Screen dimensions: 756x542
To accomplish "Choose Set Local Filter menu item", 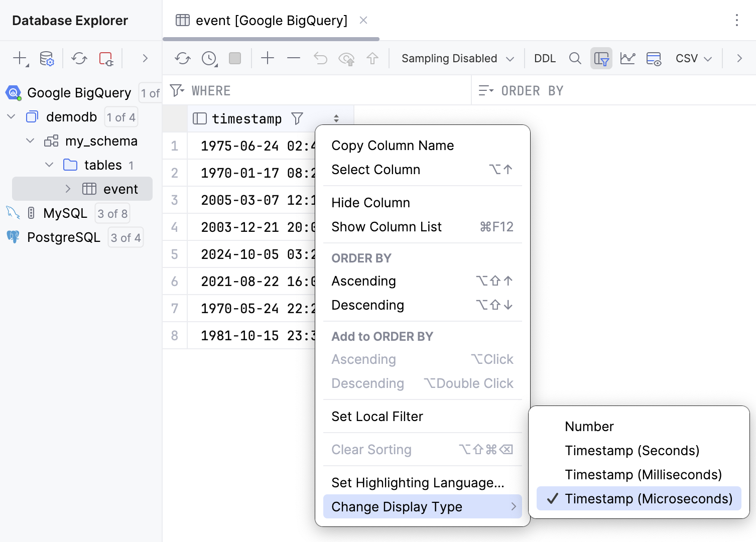I will point(377,417).
